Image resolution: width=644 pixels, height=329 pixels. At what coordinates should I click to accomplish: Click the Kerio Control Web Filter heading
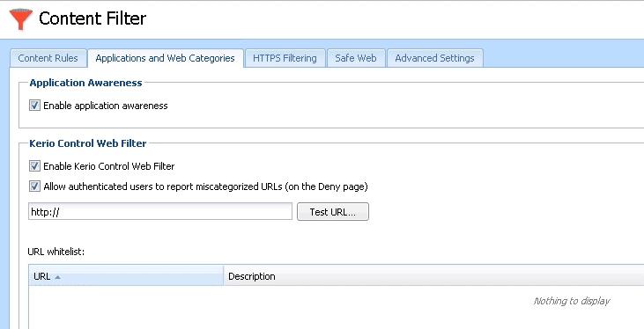point(88,143)
